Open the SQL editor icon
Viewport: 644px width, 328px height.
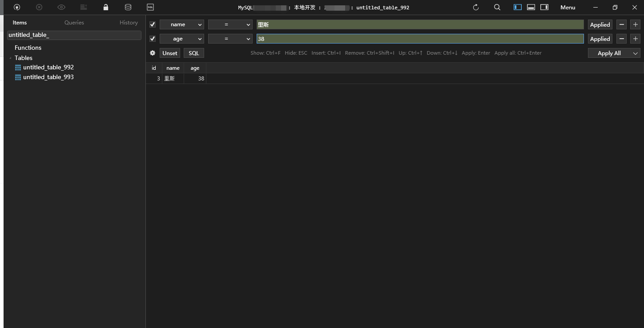150,7
